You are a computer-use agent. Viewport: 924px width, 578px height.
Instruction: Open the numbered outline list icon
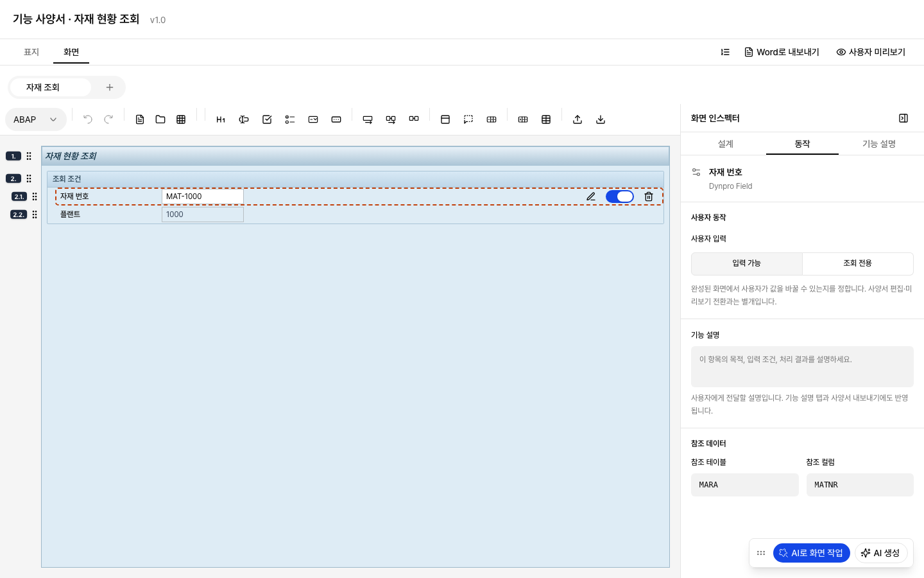coord(725,52)
